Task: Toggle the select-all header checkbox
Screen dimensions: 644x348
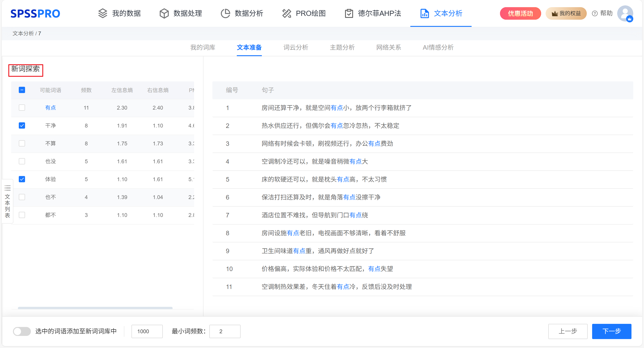Action: click(22, 90)
